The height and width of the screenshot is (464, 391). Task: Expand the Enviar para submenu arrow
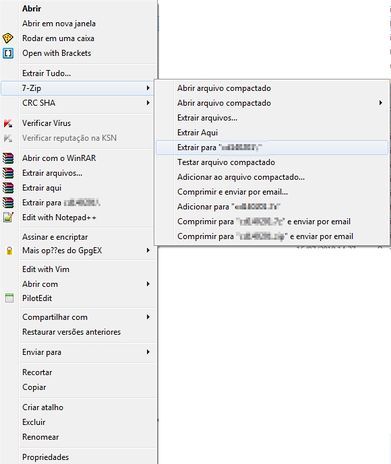148,352
